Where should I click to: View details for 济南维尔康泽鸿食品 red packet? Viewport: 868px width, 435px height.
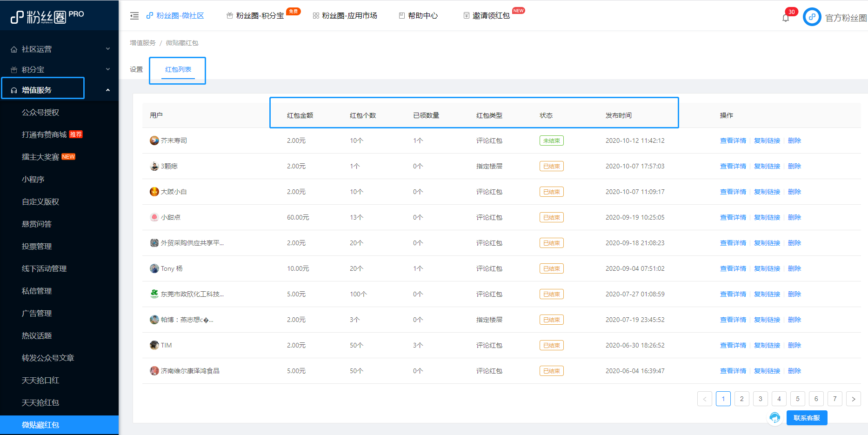coord(733,371)
